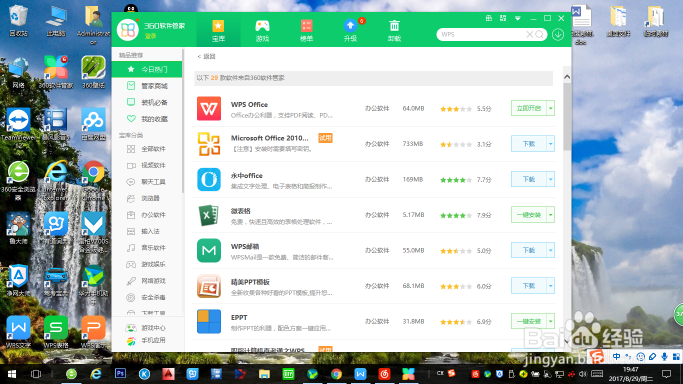The width and height of the screenshot is (683, 384).
Task: Open the download manager arrow icon
Action: (x=558, y=34)
